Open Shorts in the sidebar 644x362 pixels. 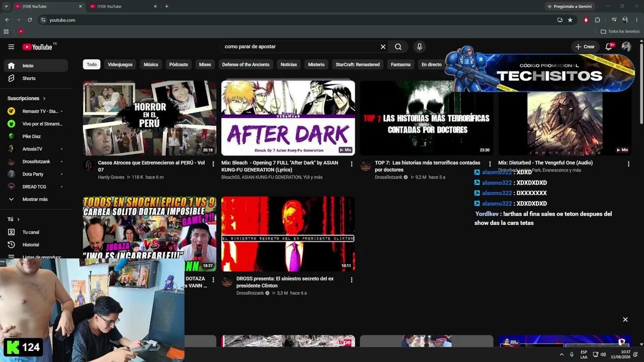(36, 78)
